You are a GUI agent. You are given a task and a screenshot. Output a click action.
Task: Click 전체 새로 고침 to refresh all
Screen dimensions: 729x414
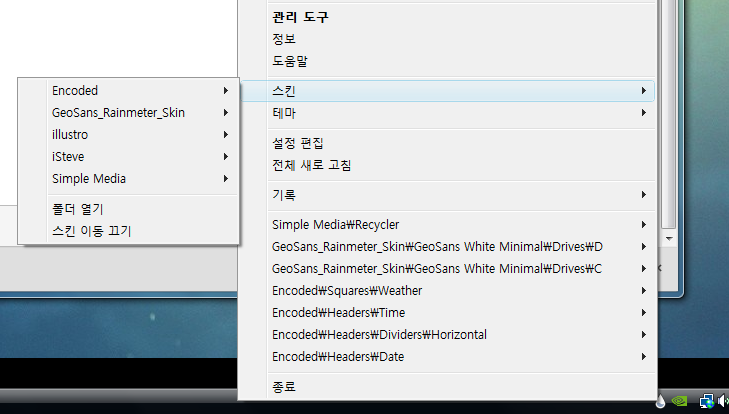tap(311, 165)
